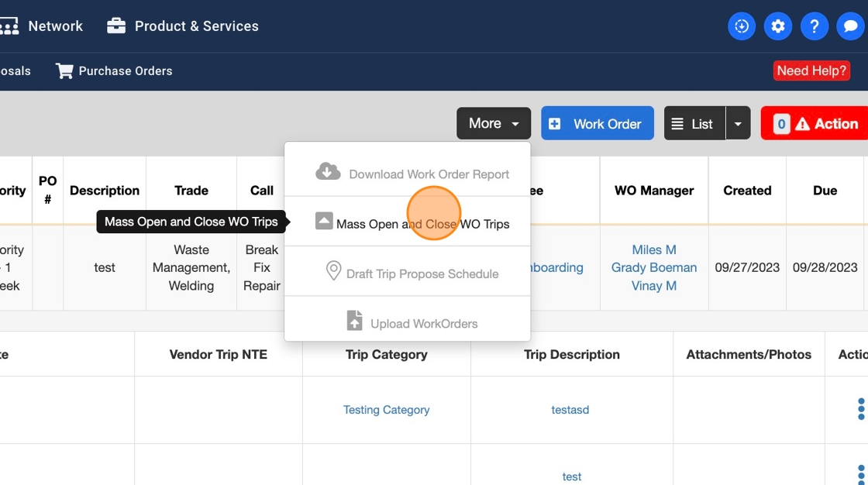
Task: Click the settings gear icon
Action: coord(777,26)
